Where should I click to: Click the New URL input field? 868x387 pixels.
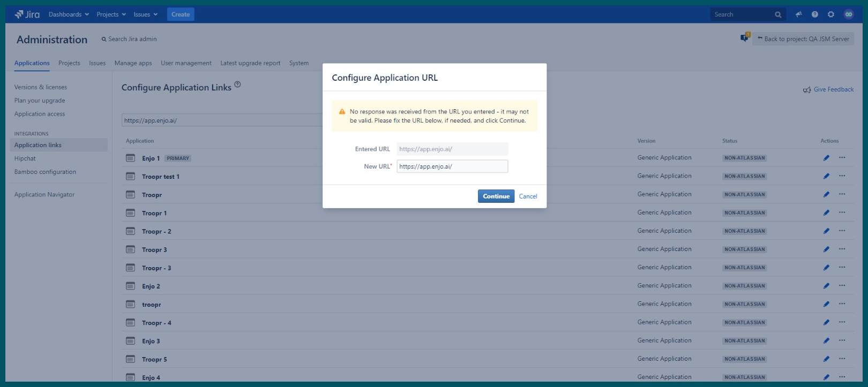(x=452, y=166)
